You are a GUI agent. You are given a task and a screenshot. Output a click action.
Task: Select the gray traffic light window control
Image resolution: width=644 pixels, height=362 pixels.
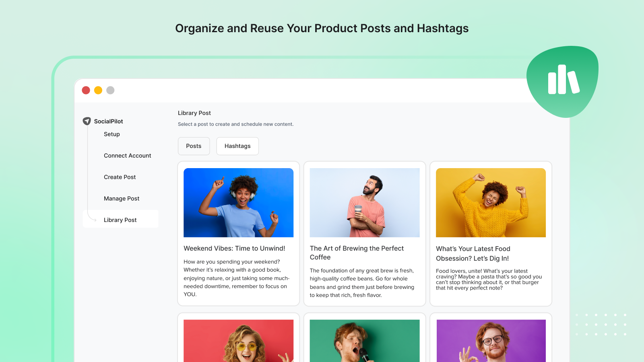(110, 90)
